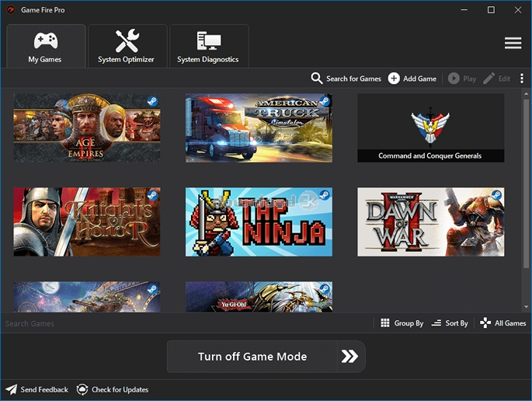Viewport: 532px width, 401px height.
Task: Open System Diagnostics tab
Action: click(x=209, y=46)
